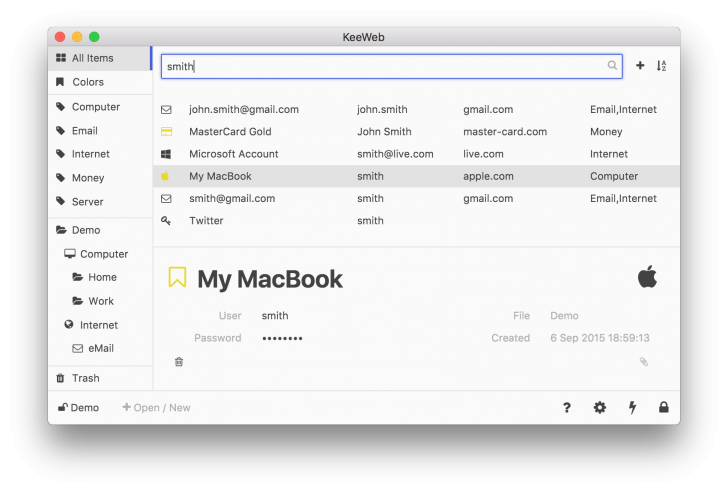The height and width of the screenshot is (493, 728).
Task: Click the John Smith username cell
Action: coord(384,132)
